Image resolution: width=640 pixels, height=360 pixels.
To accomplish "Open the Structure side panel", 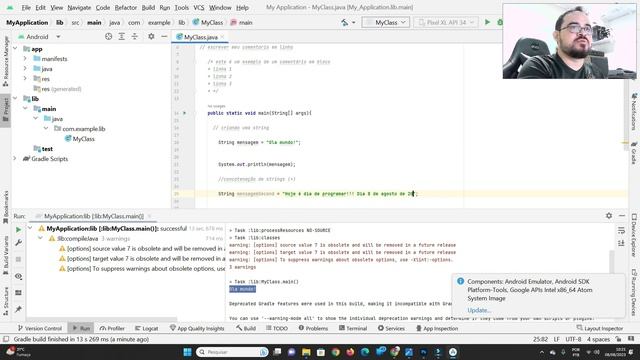I will 6,301.
